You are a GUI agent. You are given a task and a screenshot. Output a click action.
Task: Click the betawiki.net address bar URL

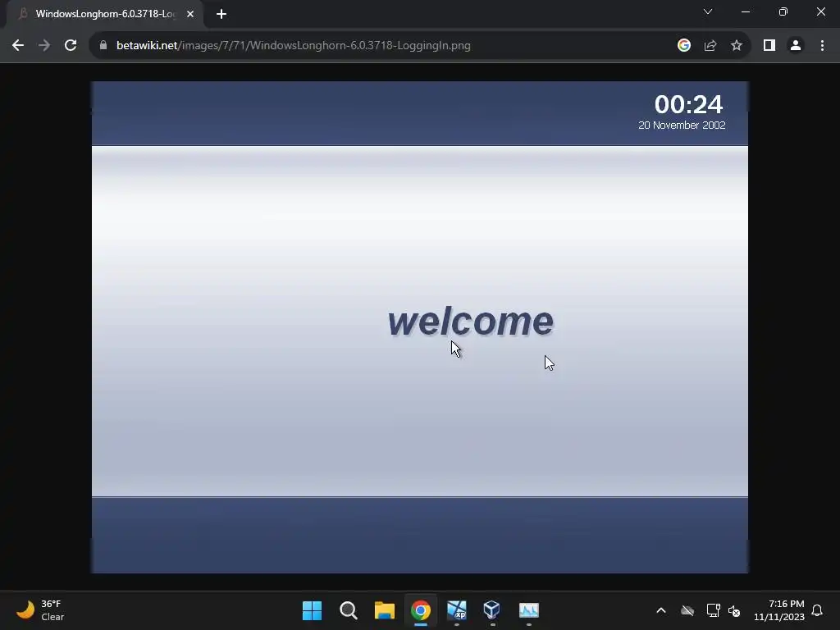294,46
